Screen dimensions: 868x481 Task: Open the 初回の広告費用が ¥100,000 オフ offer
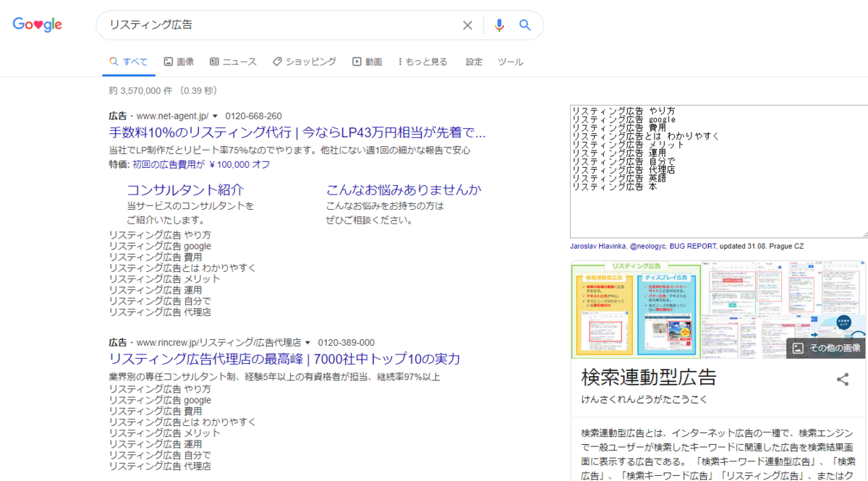[x=201, y=164]
